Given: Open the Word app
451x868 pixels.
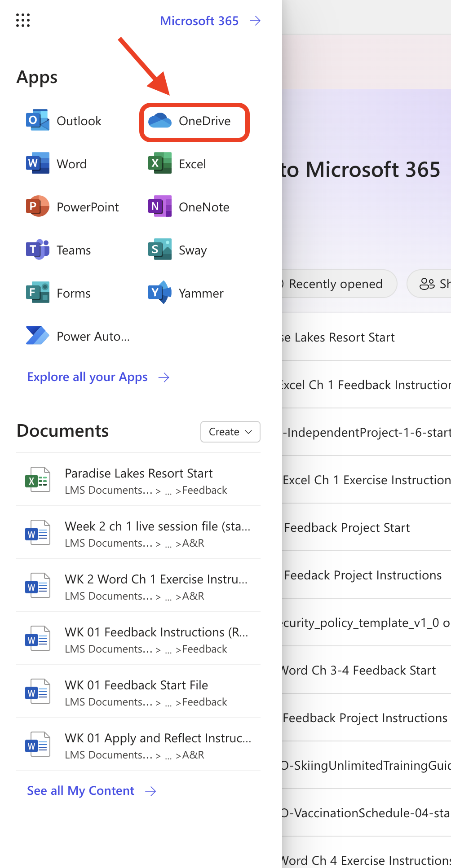Looking at the screenshot, I should pyautogui.click(x=57, y=164).
